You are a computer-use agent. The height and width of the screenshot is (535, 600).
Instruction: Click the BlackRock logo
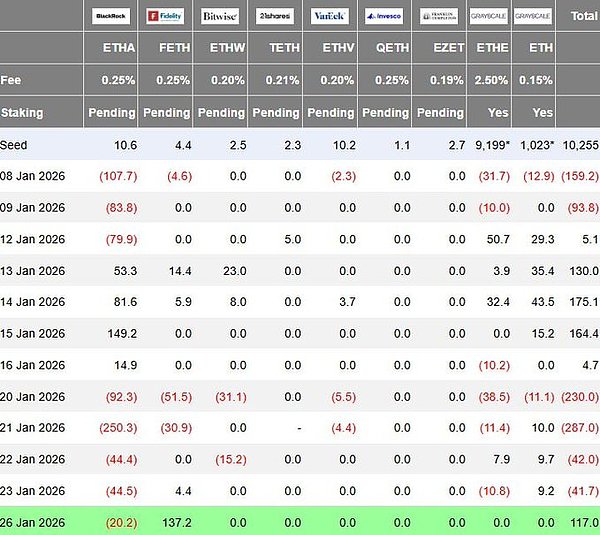[111, 16]
